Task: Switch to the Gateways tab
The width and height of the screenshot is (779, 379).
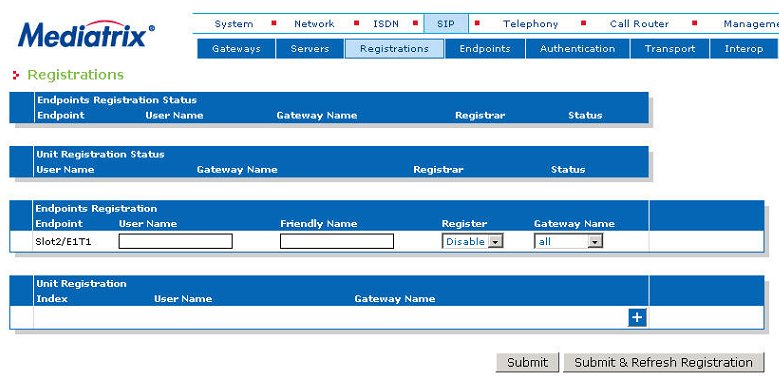Action: (x=236, y=49)
